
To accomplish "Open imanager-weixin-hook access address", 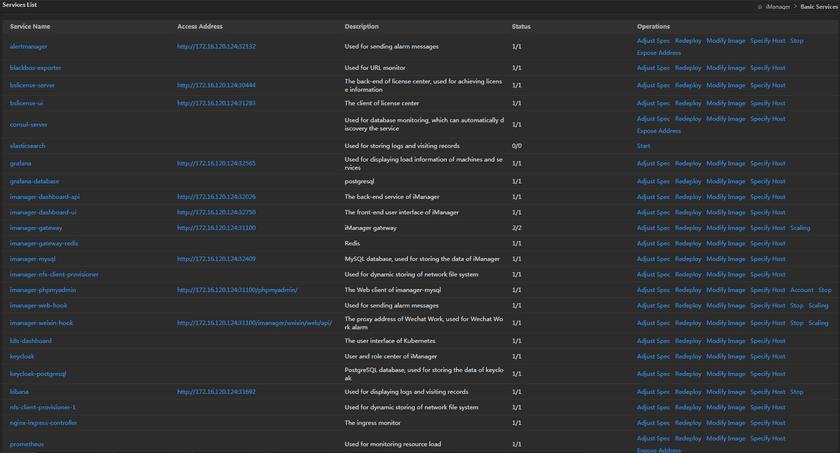I will (x=254, y=323).
